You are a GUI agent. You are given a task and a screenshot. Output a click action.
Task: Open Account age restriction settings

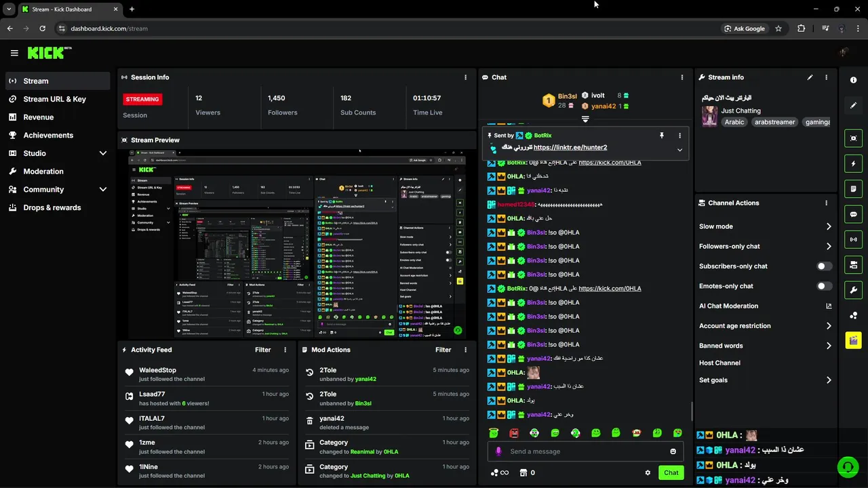[765, 326]
